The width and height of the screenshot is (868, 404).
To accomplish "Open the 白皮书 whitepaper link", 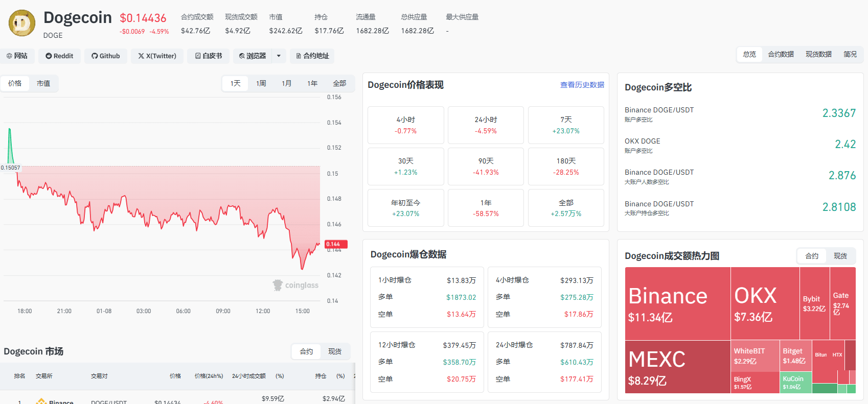I will pyautogui.click(x=209, y=56).
